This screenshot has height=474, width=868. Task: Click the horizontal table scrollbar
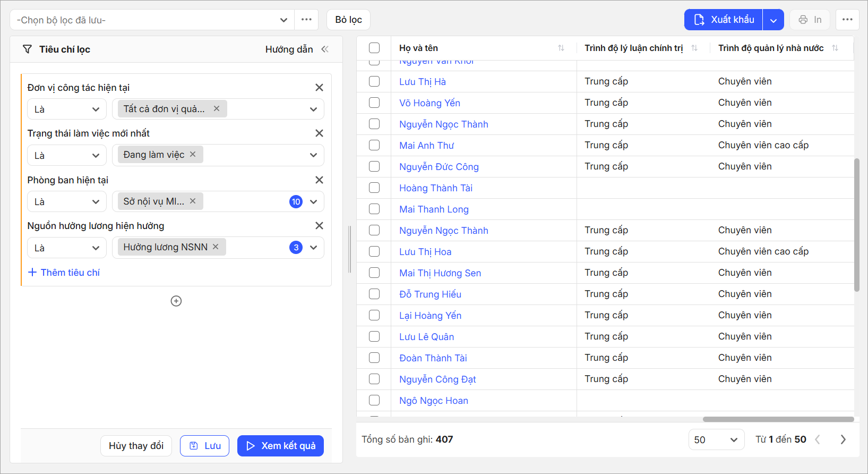coord(778,419)
